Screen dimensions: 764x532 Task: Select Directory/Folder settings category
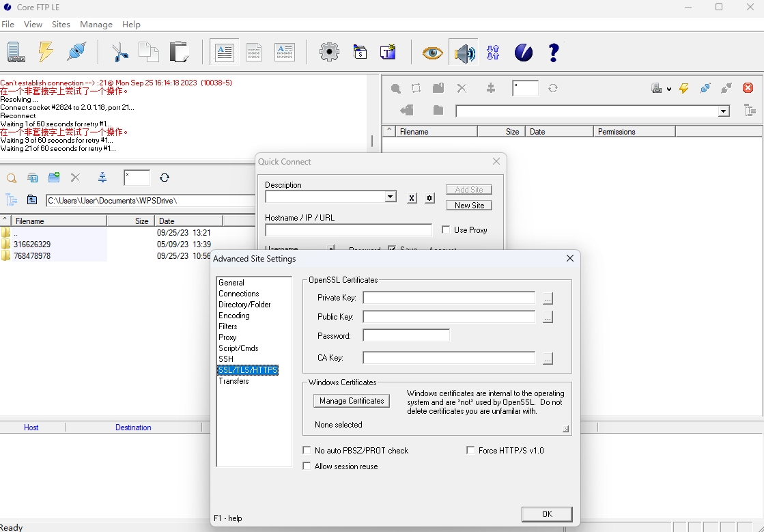(244, 305)
